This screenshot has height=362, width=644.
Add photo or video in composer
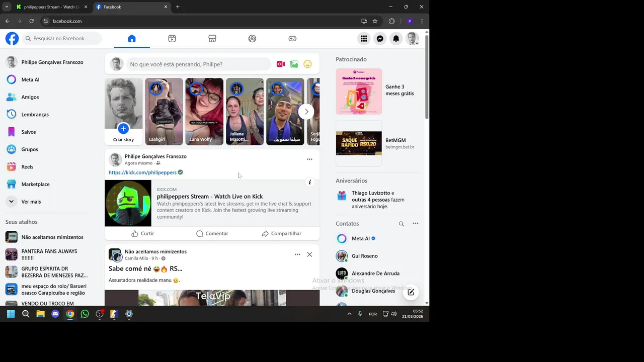pyautogui.click(x=294, y=64)
